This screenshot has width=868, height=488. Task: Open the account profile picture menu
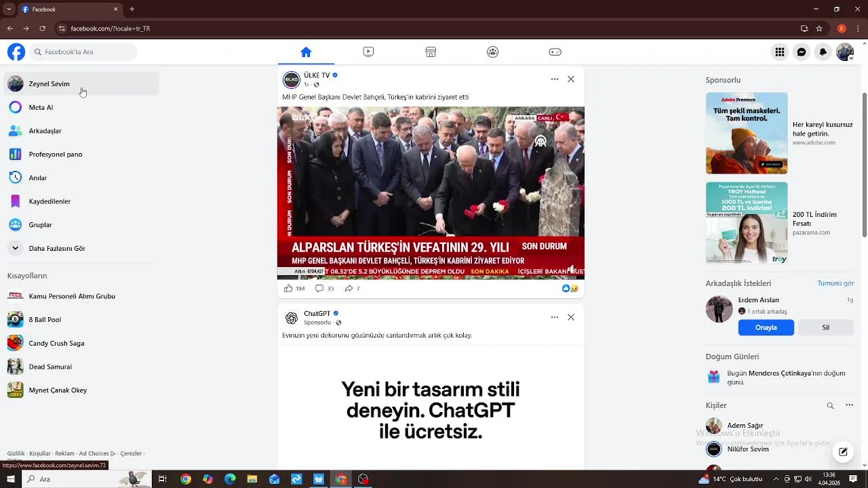845,52
